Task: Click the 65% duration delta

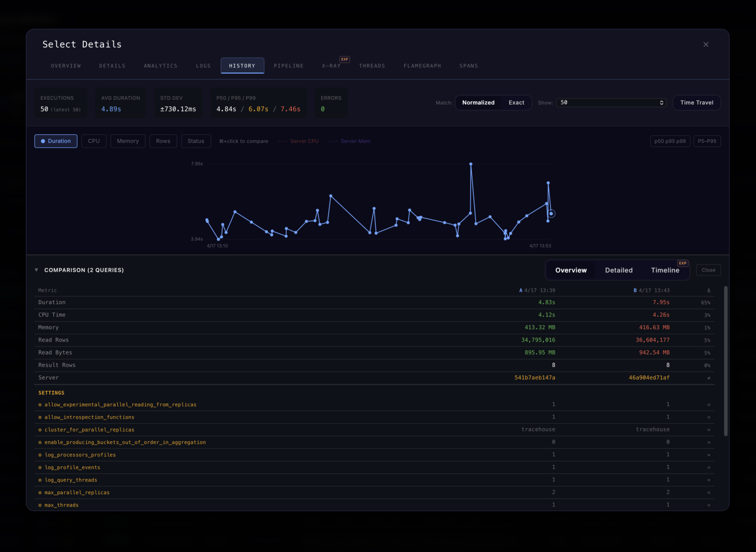Action: point(706,303)
